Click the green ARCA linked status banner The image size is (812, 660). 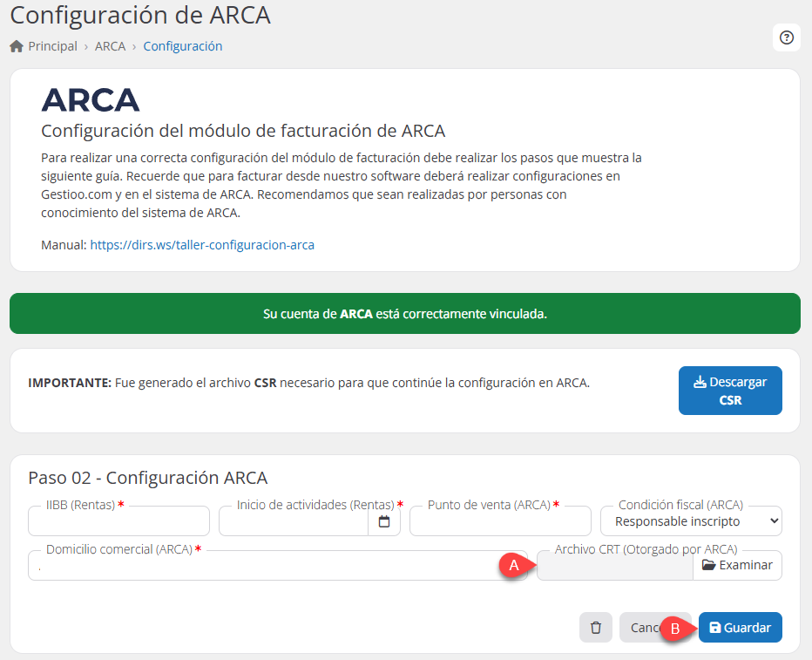[x=405, y=314]
